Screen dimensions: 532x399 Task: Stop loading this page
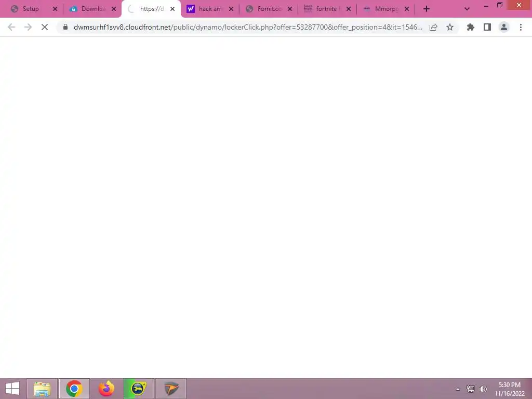45,27
